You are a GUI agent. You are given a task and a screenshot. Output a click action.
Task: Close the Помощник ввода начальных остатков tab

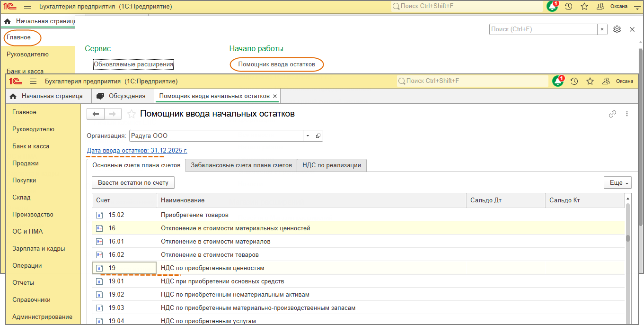(274, 96)
